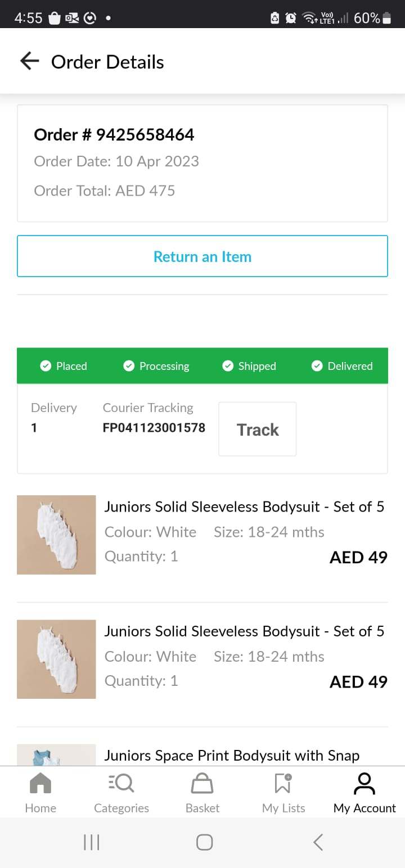The image size is (405, 868).
Task: Open the Categories search icon
Action: 121,783
